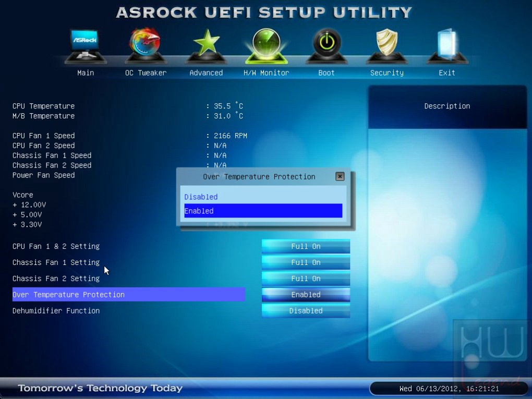Click the Exit door icon
The image size is (532, 399).
447,46
